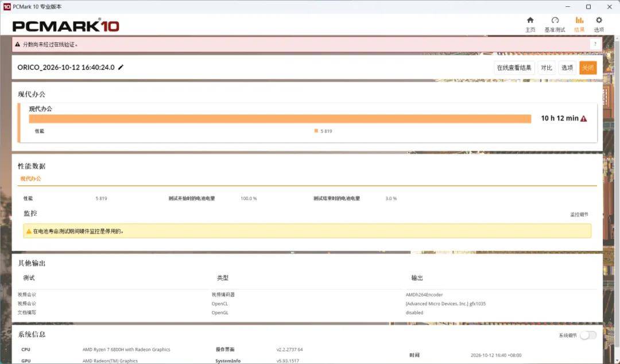This screenshot has width=620, height=364.
Task: Click the vertical scrollbar on the right
Action: tap(617, 198)
